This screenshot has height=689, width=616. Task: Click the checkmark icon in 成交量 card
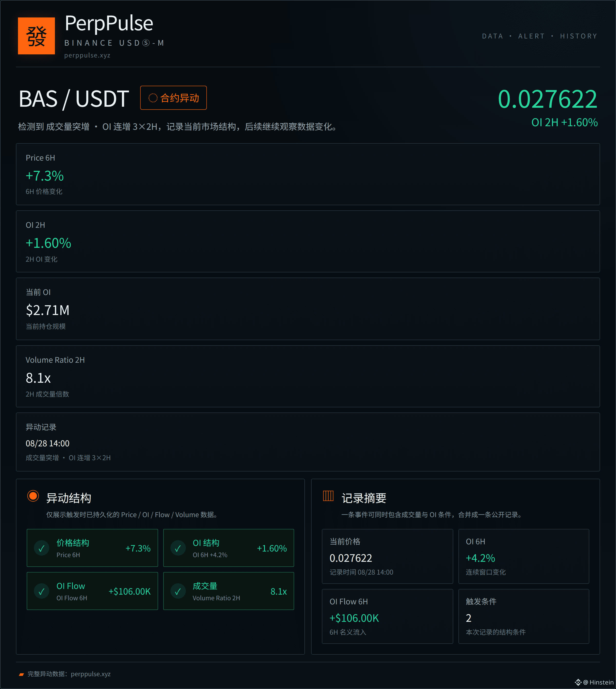[178, 591]
